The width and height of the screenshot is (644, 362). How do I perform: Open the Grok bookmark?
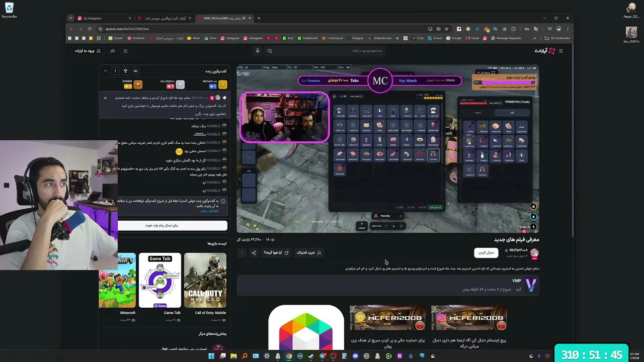click(x=418, y=38)
